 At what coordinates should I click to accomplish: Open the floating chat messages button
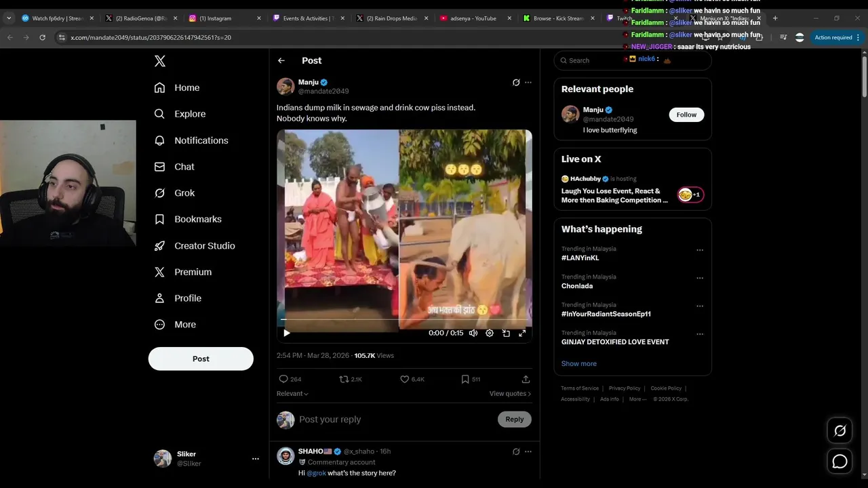tap(840, 462)
